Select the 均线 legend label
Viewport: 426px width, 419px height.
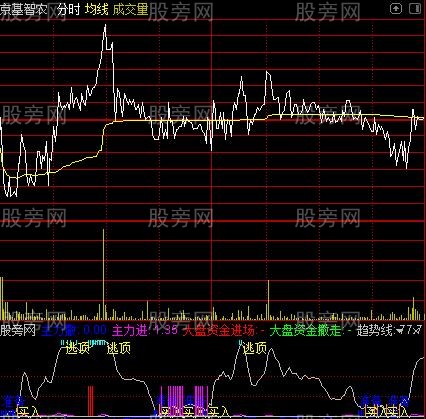[97, 10]
